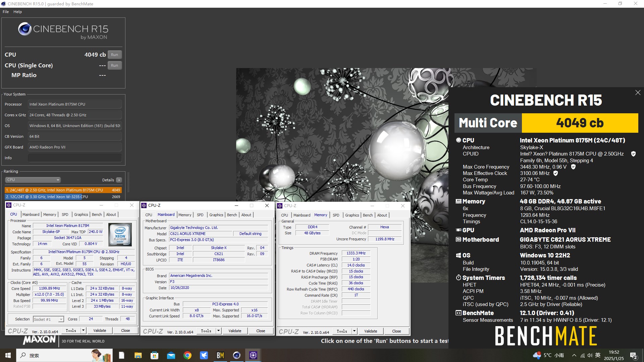The width and height of the screenshot is (644, 362).
Task: Open the blue bird app on taskbar
Action: point(204,355)
